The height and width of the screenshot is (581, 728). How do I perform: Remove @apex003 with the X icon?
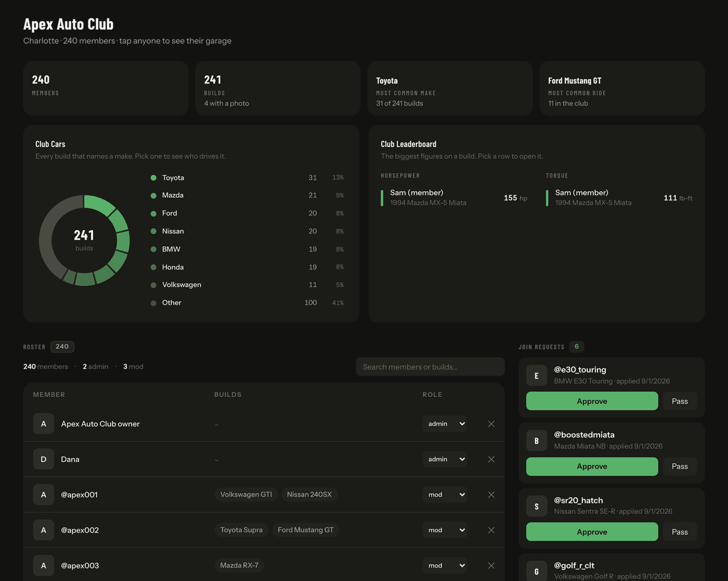[x=491, y=565]
